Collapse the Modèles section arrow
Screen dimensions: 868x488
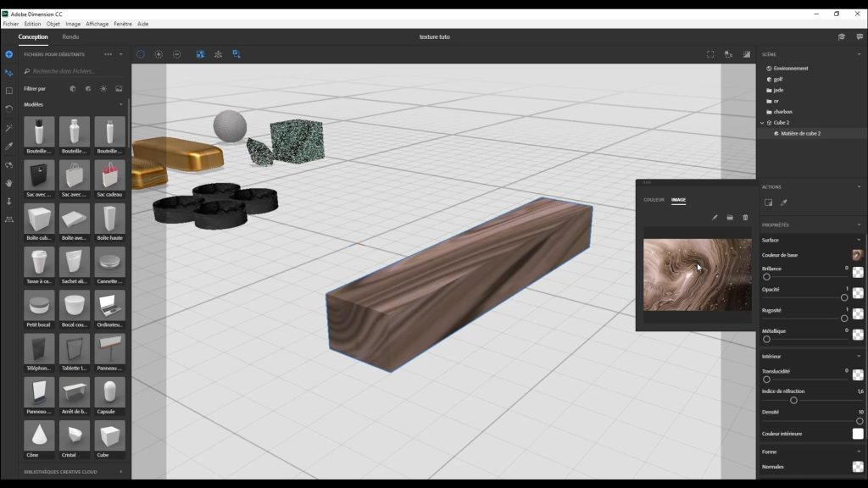(x=120, y=104)
